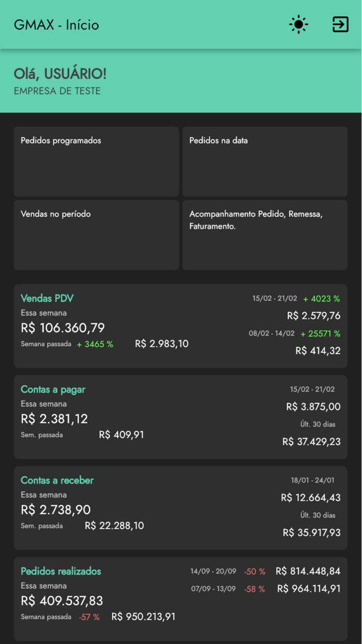362x644 pixels.
Task: Tap the greeting Olá, USUÁRIO! header
Action: [x=59, y=74]
